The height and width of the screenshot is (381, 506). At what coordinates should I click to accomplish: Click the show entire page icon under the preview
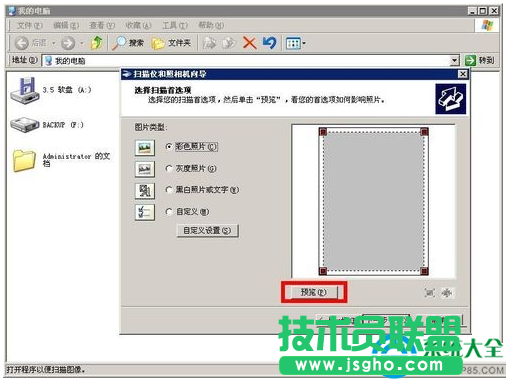pos(447,293)
